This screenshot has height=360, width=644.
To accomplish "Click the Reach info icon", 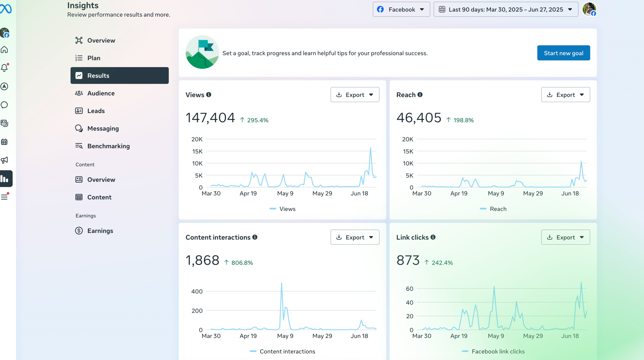I will click(x=420, y=95).
